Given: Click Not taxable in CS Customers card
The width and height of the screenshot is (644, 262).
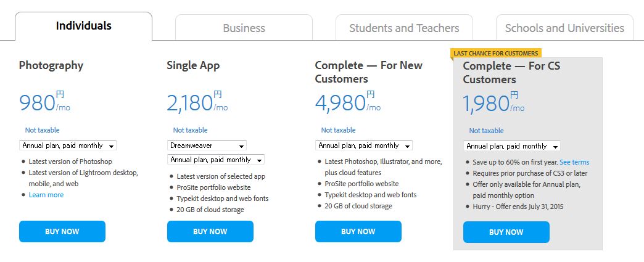Looking at the screenshot, I should click(x=486, y=131).
